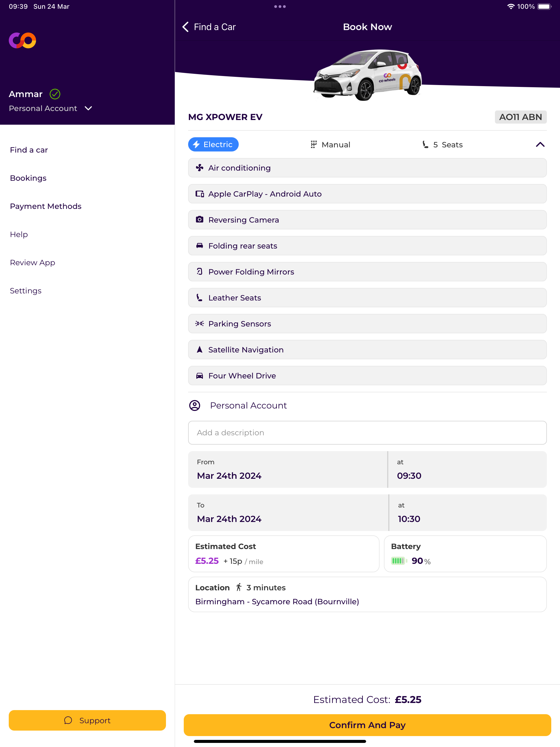Viewport: 560px width, 747px height.
Task: Tap the Air conditioning text label
Action: pos(240,168)
